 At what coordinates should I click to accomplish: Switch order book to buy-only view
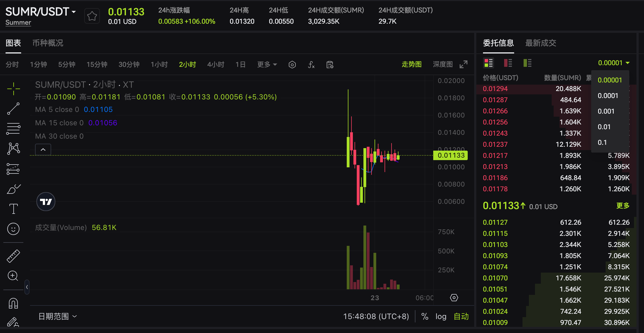coord(527,63)
